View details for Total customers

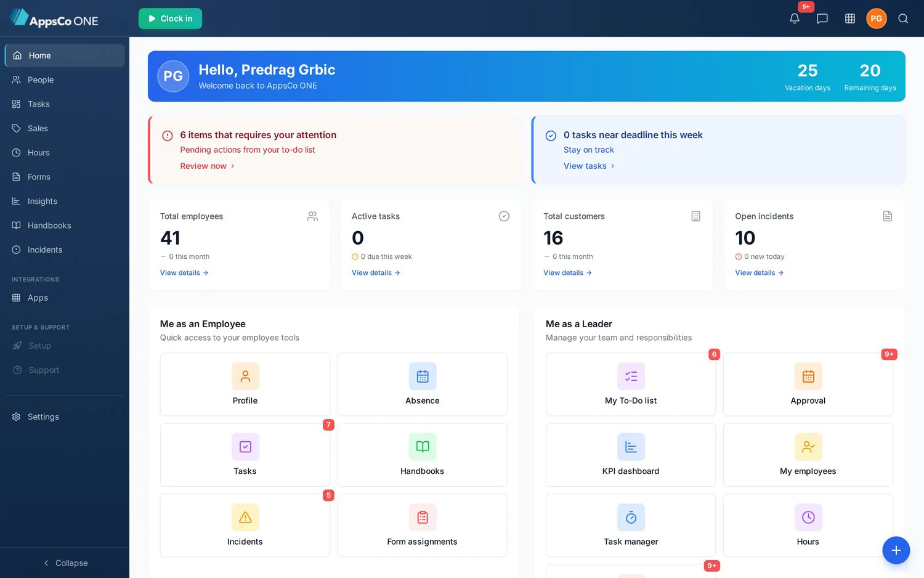567,272
